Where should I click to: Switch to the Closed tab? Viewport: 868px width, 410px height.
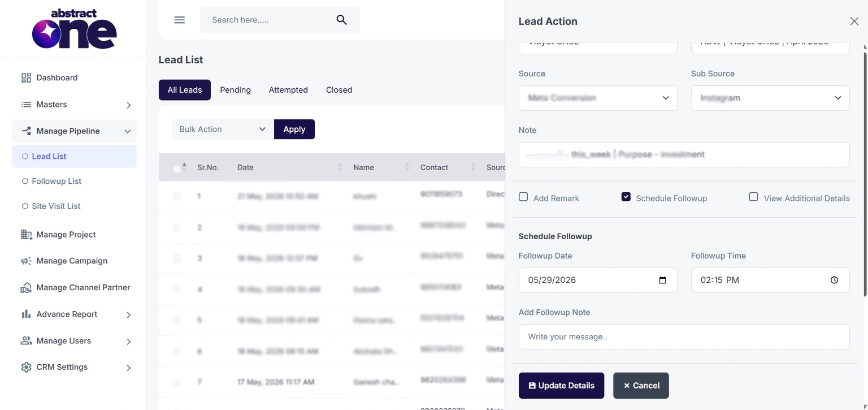pos(339,90)
